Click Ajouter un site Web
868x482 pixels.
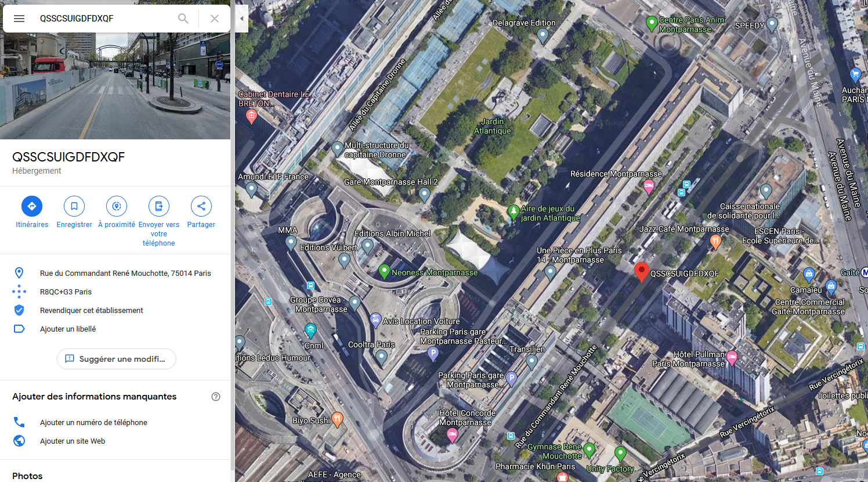(73, 441)
